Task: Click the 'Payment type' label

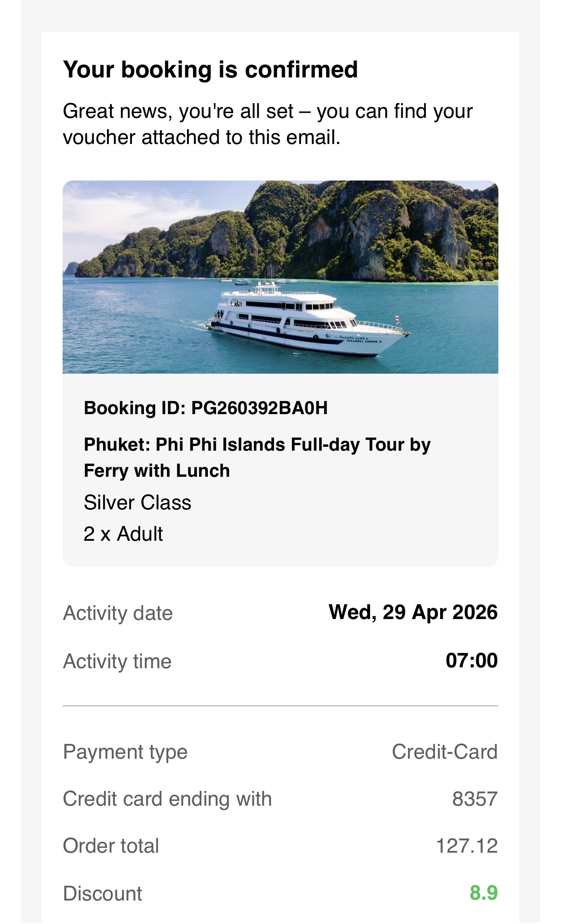Action: (x=125, y=752)
